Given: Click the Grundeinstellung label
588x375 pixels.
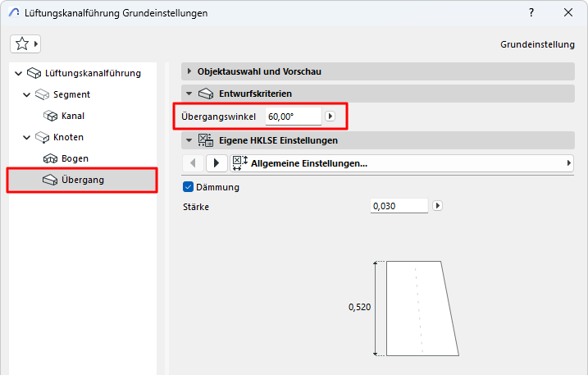Looking at the screenshot, I should pyautogui.click(x=537, y=44).
